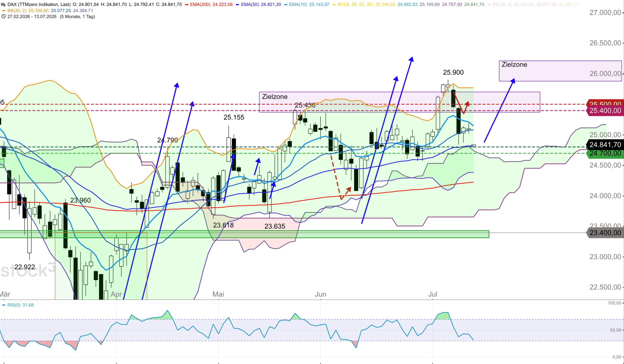Click the yellow IKH legend marker
This screenshot has height=364, width=624.
(x=334, y=4)
